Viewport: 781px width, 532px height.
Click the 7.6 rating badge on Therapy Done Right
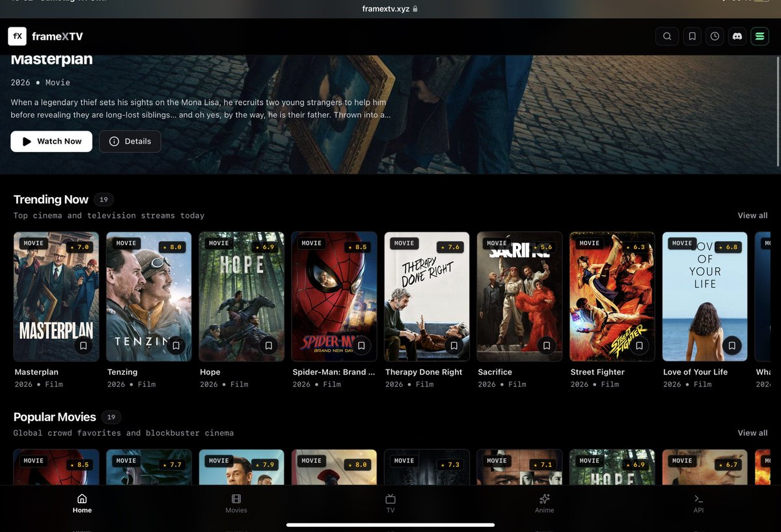[450, 247]
